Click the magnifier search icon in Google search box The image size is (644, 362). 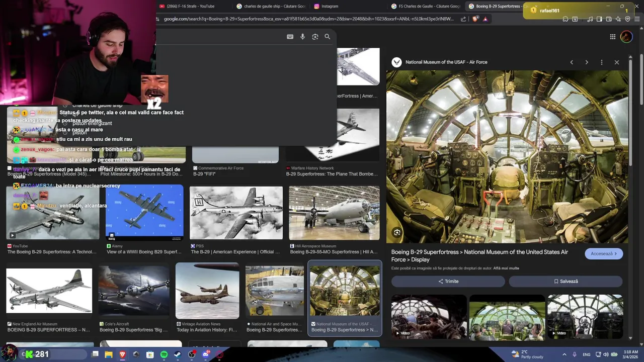click(328, 37)
